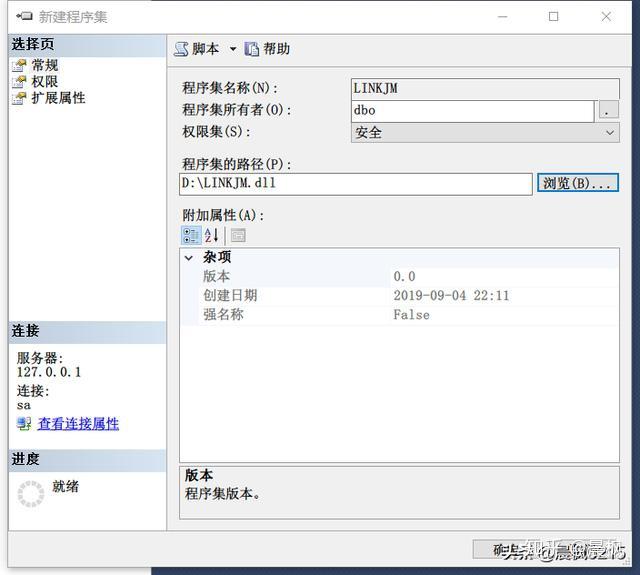This screenshot has width=640, height=575.
Task: Click the 脚本 toolbar label
Action: point(205,49)
